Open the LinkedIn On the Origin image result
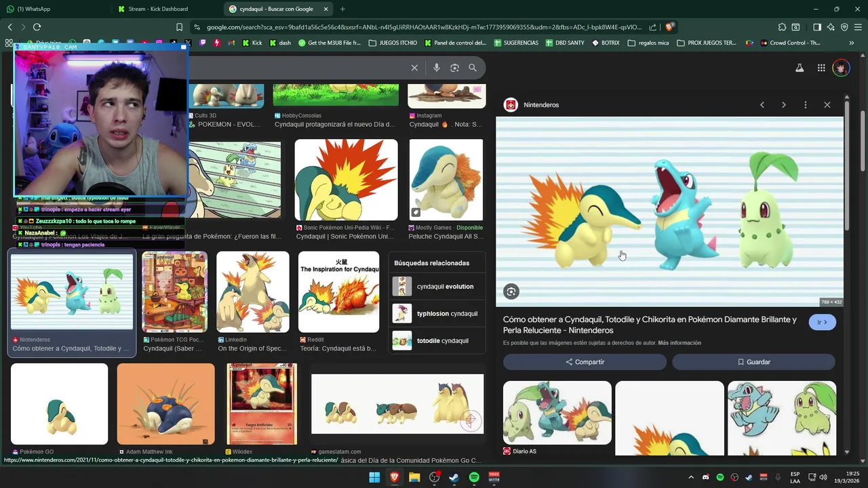 coord(252,292)
